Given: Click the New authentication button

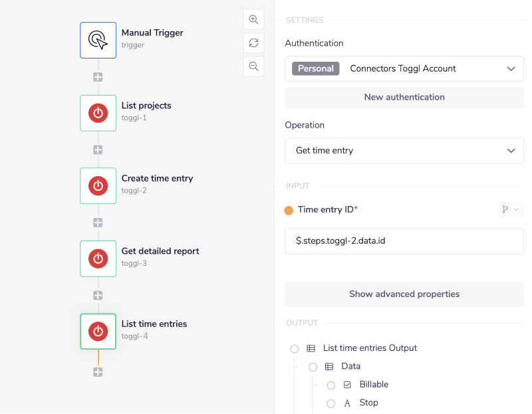Looking at the screenshot, I should [404, 97].
